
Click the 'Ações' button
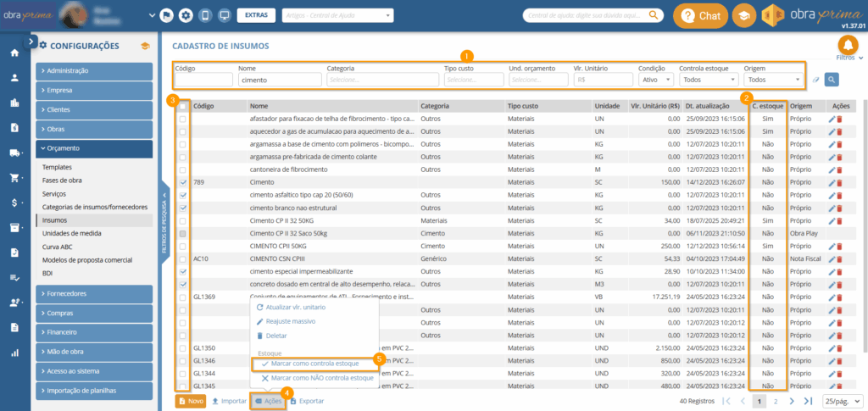269,401
